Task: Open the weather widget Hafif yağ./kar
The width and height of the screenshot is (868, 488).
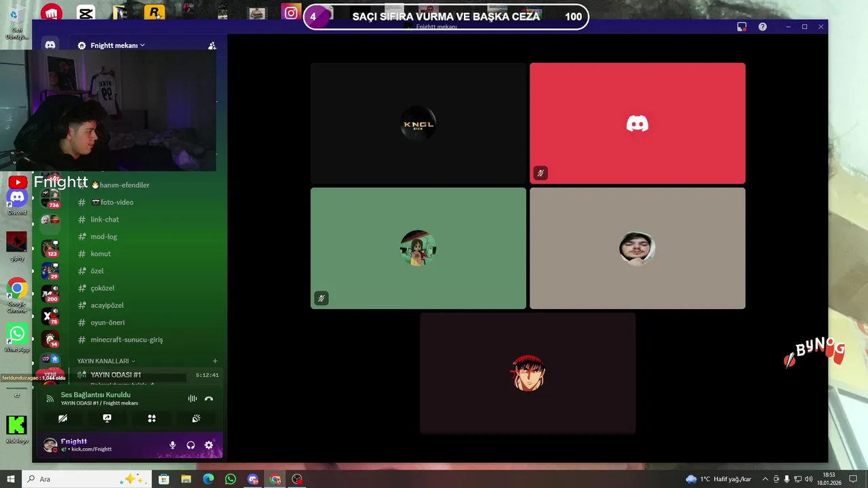Action: tap(719, 479)
